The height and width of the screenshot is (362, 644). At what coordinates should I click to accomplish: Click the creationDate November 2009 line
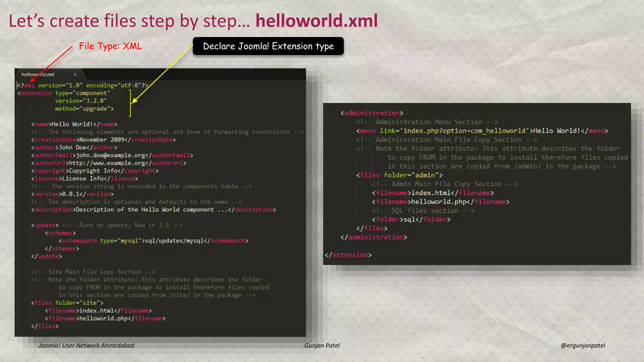click(103, 140)
